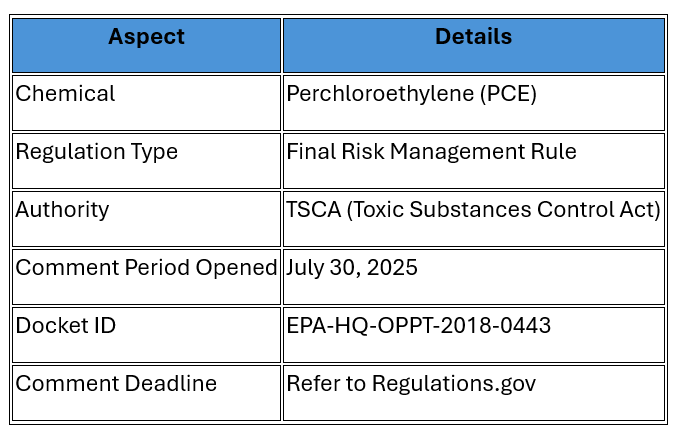Click the Aspect column header
This screenshot has height=435, width=676.
point(146,37)
